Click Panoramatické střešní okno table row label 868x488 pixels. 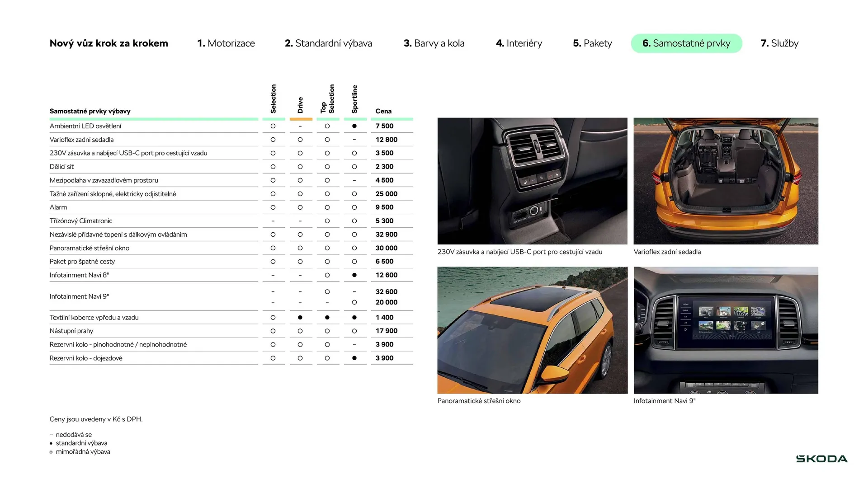[x=90, y=248]
